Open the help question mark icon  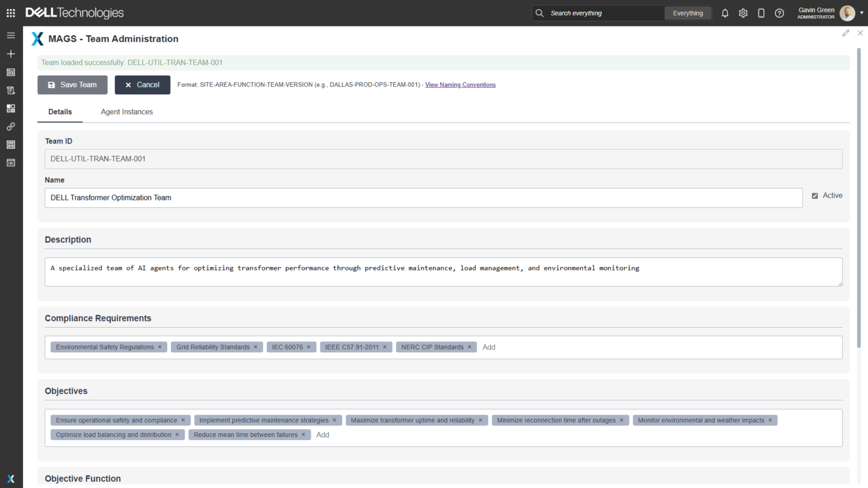(779, 13)
